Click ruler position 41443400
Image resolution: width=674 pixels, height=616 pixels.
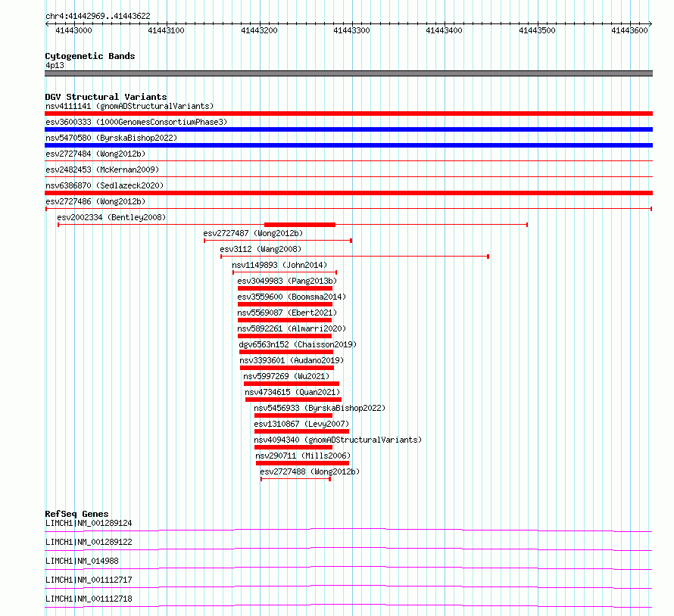(x=444, y=30)
